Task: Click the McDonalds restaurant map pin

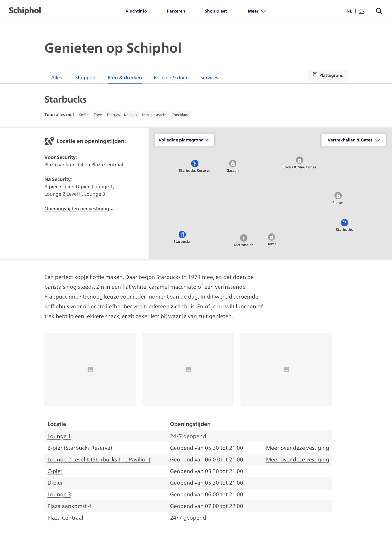Action: pos(244,238)
